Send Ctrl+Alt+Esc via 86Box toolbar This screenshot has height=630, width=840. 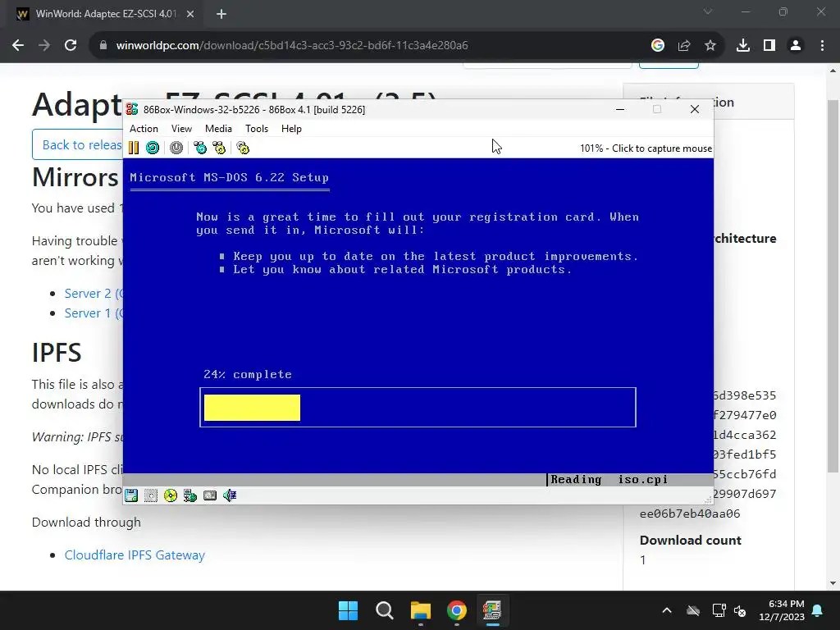point(219,148)
